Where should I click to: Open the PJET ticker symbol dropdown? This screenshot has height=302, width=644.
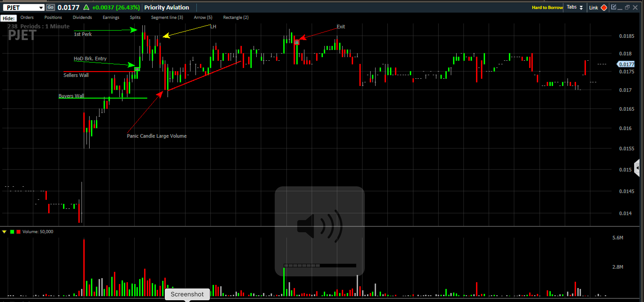(x=41, y=8)
